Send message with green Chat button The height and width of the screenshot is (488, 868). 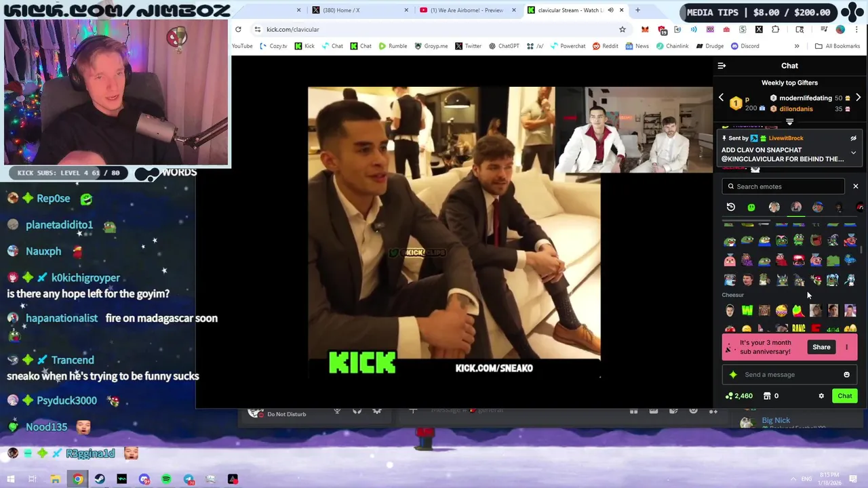(844, 396)
